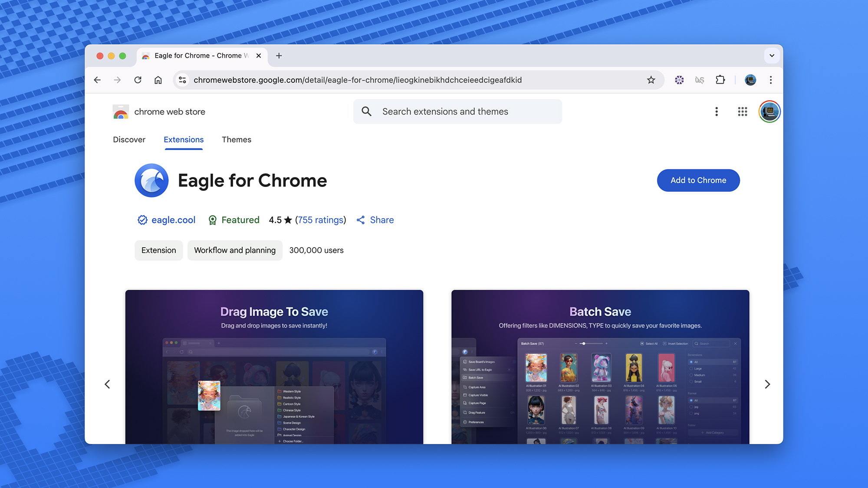Open the Google account avatar on the page

coord(769,111)
